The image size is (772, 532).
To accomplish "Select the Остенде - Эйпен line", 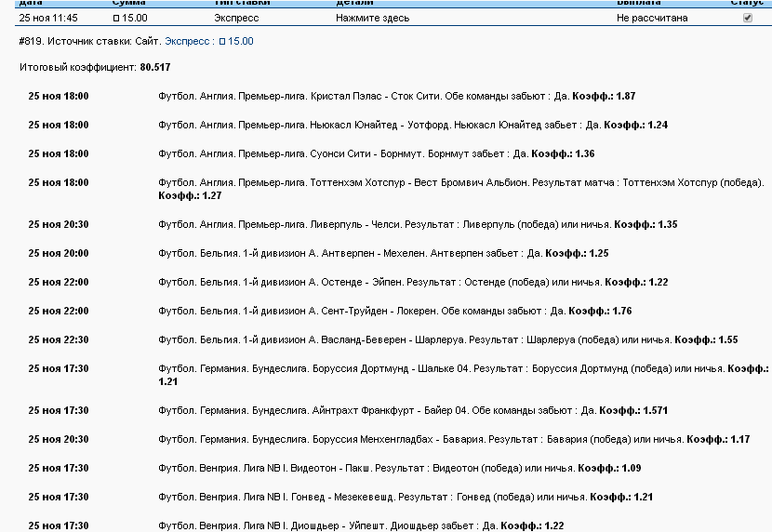I will (x=413, y=282).
